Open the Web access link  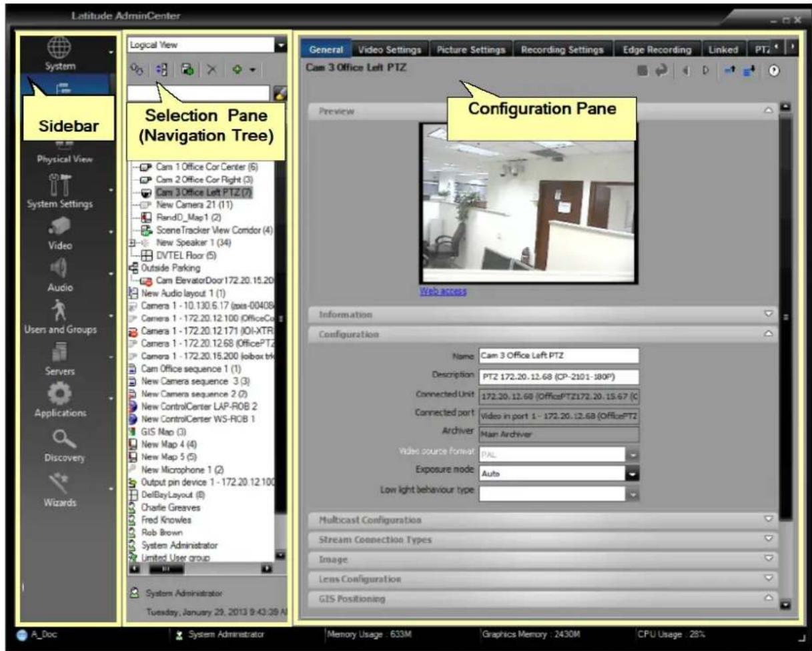[443, 291]
